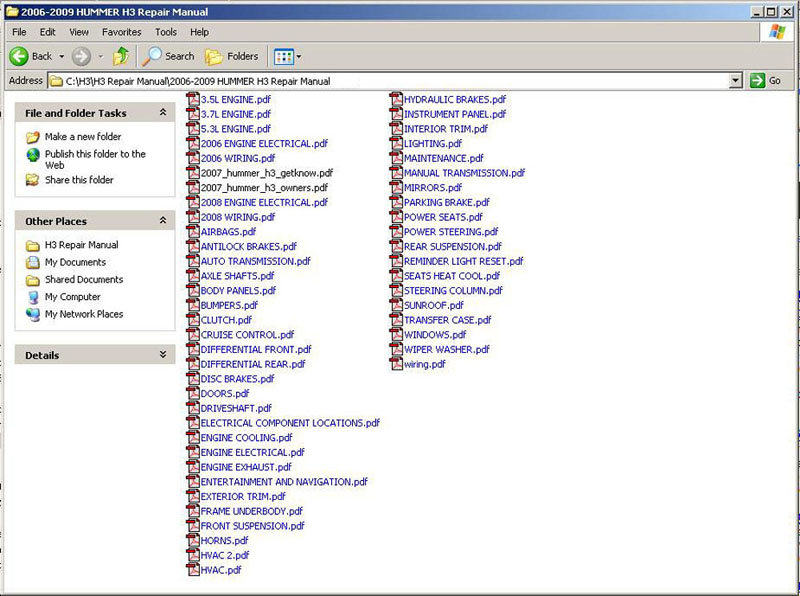
Task: Select PDF icon of DOORS.pdf
Action: tap(193, 393)
